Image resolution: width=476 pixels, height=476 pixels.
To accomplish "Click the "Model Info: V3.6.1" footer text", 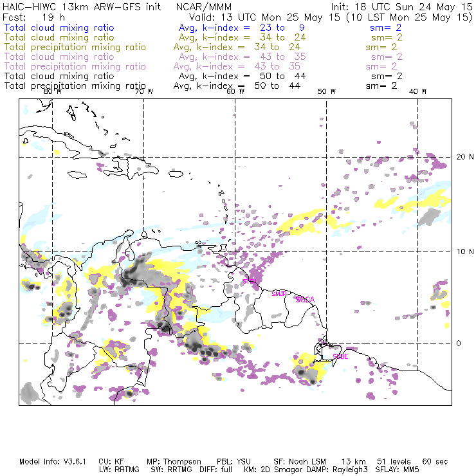I will point(53,462).
